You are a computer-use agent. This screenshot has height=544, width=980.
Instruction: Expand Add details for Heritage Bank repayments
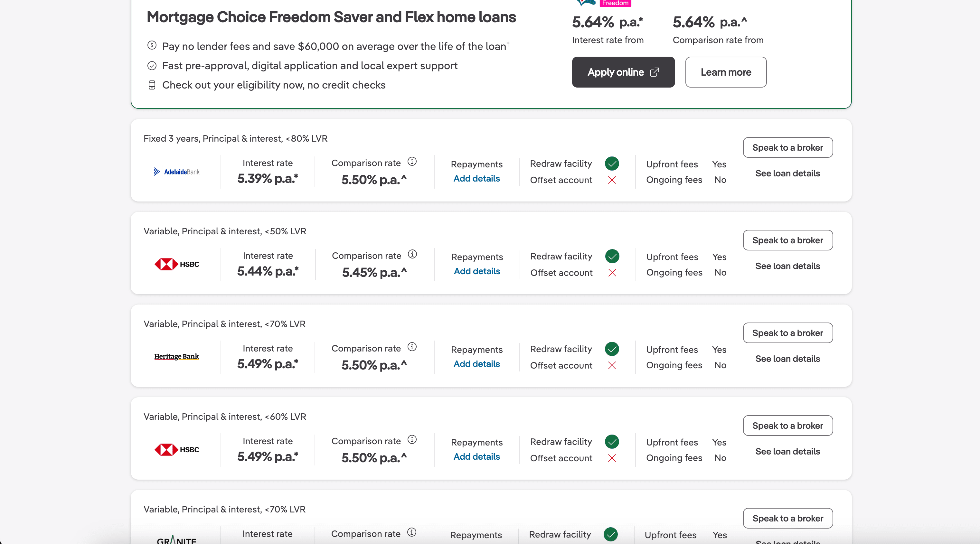coord(476,364)
